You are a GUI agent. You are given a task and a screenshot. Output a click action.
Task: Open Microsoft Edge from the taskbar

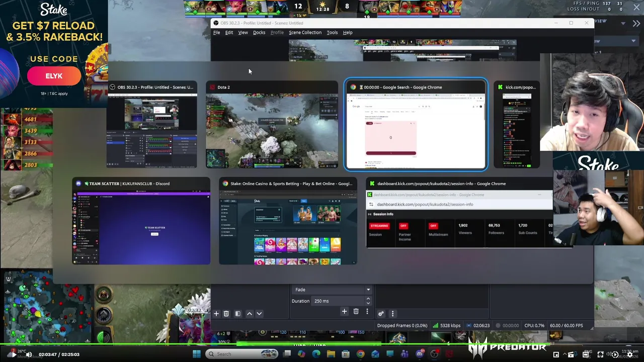pos(316,354)
